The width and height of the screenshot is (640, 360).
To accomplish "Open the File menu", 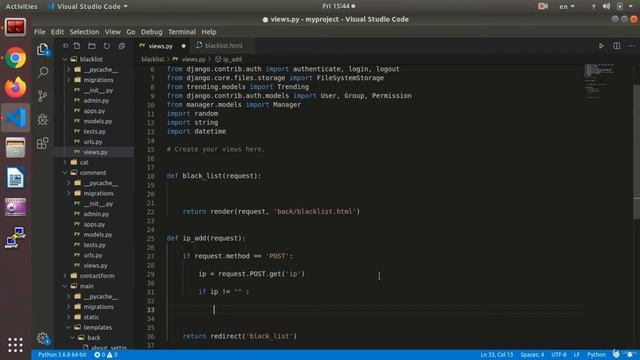I will click(x=40, y=32).
